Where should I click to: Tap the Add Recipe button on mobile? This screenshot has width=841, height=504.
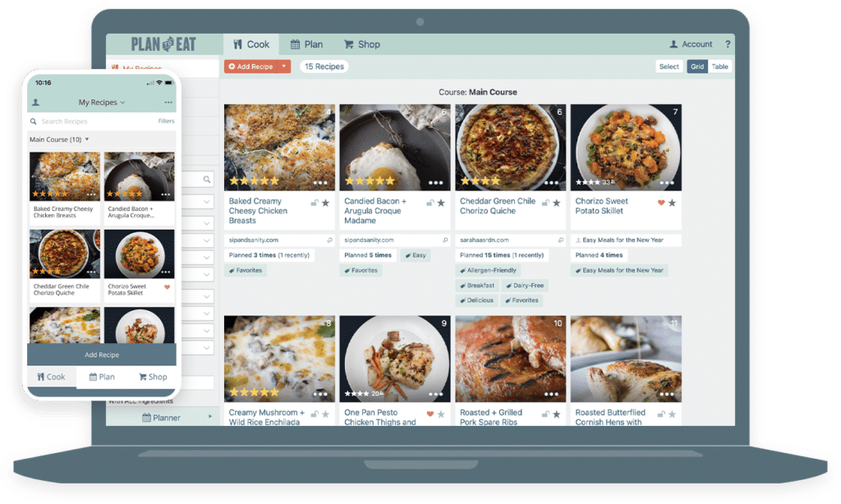102,355
